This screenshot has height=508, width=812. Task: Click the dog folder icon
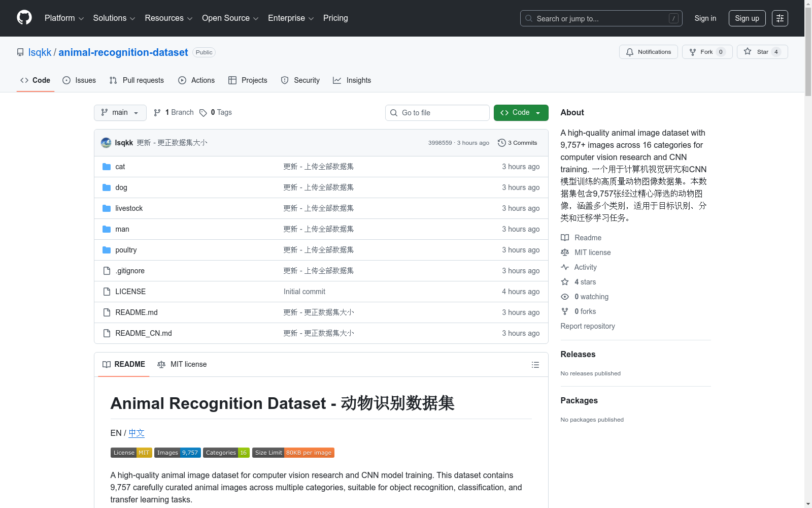[x=107, y=187]
